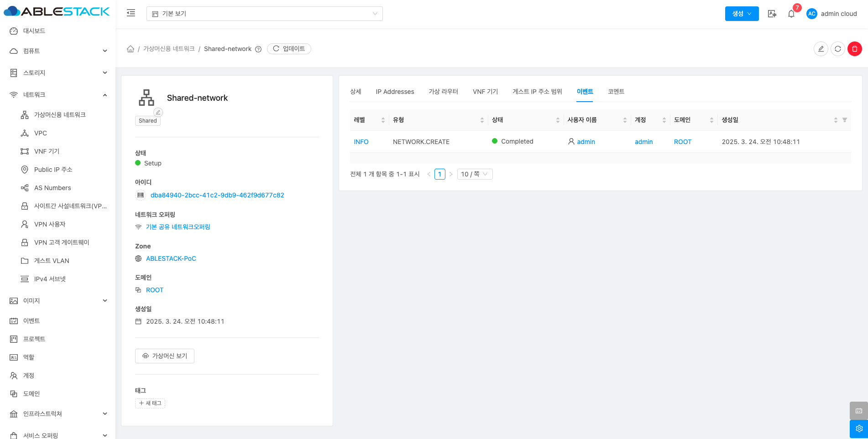Collapse sidebar with the menu fold icon
868x439 pixels.
pos(131,13)
